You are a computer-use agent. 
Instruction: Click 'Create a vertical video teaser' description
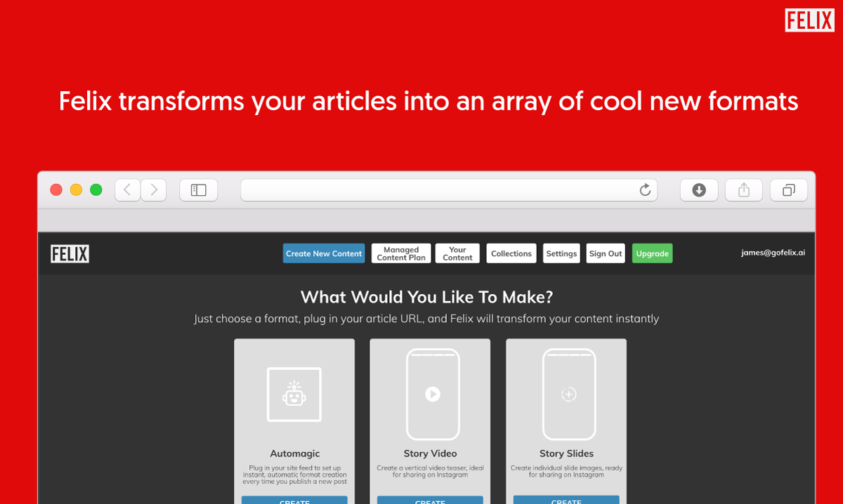[430, 471]
